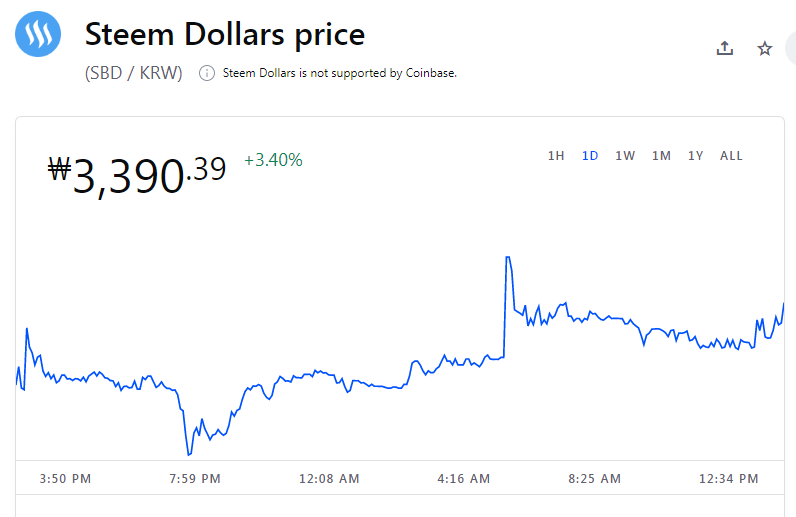The width and height of the screenshot is (796, 517).
Task: Click the 3:50 PM axis label
Action: pyautogui.click(x=65, y=478)
